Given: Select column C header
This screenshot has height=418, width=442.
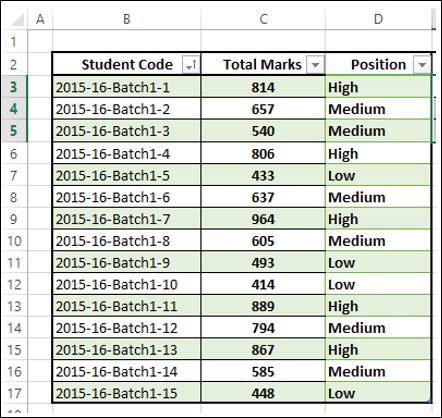Looking at the screenshot, I should pos(263,19).
